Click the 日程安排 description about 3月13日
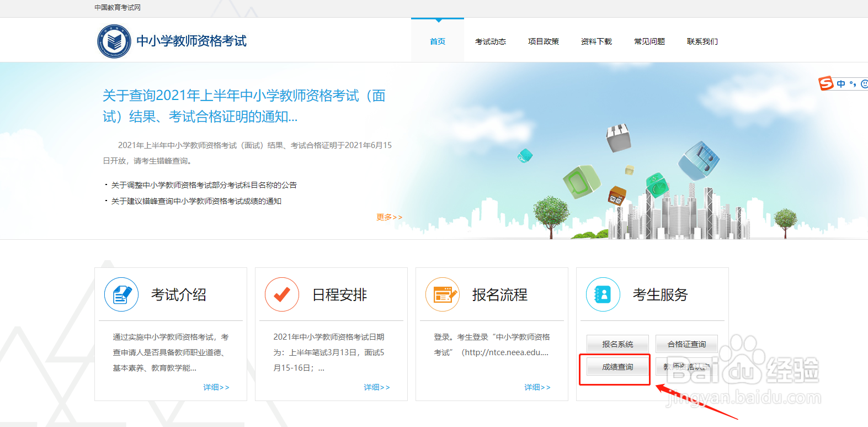 coord(329,352)
